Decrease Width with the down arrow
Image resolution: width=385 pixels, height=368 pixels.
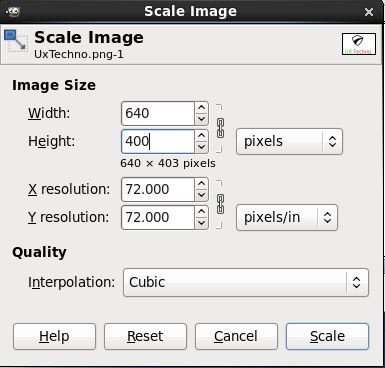click(201, 119)
